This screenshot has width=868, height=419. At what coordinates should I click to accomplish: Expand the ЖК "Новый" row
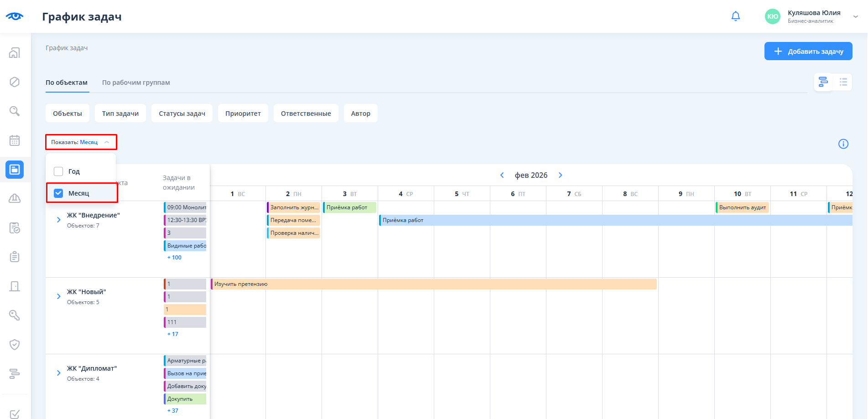point(58,296)
